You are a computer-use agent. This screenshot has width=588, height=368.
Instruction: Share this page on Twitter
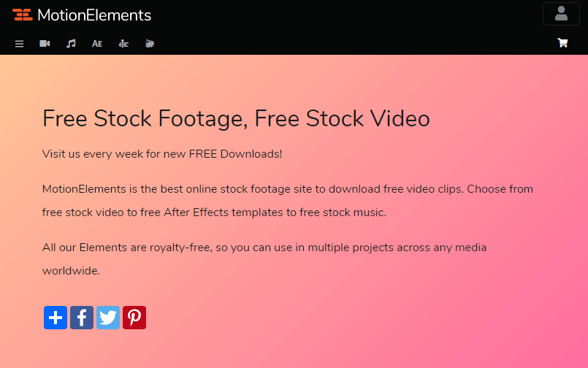click(108, 318)
